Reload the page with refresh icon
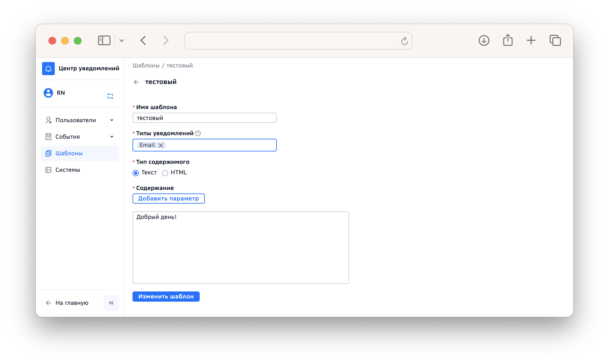Screen dimensions: 609x364 pos(404,41)
